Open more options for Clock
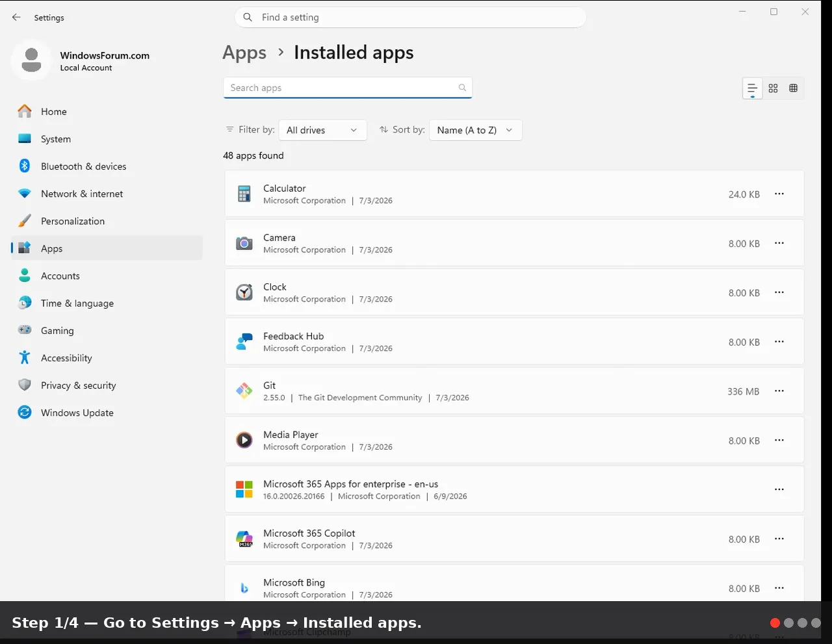The height and width of the screenshot is (644, 832). (779, 292)
